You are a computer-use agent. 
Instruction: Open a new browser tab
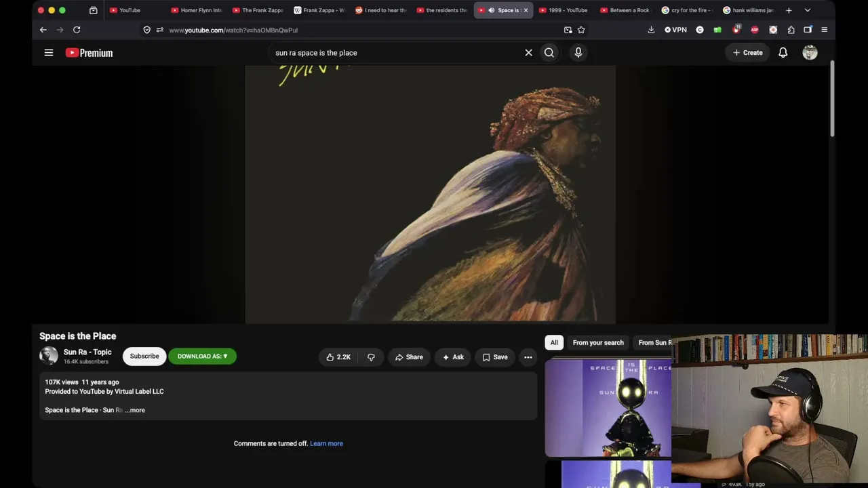(x=789, y=10)
